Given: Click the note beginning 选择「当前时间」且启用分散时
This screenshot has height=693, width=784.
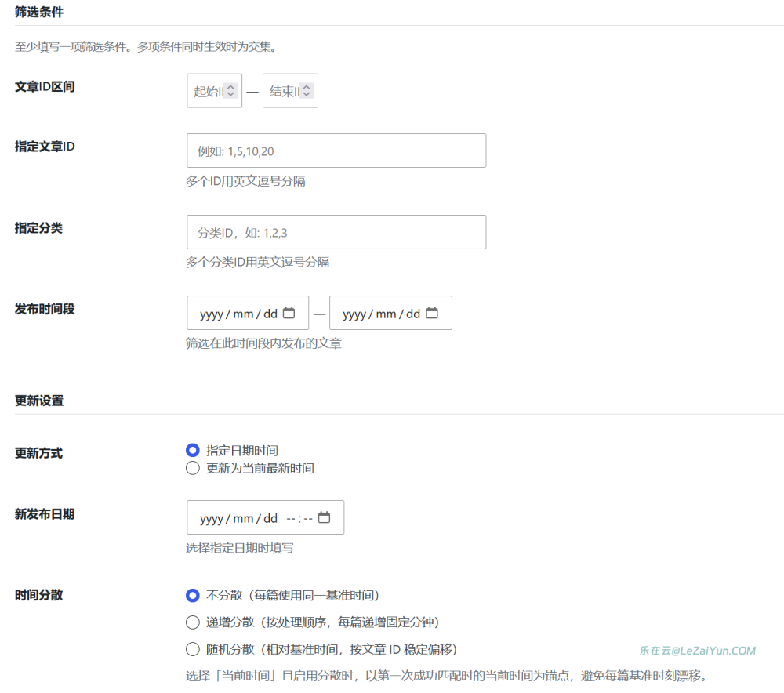Looking at the screenshot, I should click(x=448, y=676).
